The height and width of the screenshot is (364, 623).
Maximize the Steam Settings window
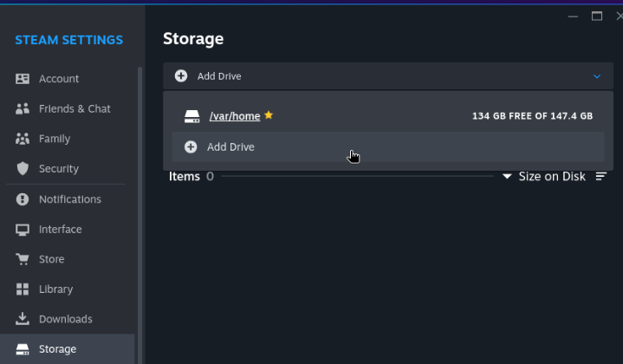[597, 16]
